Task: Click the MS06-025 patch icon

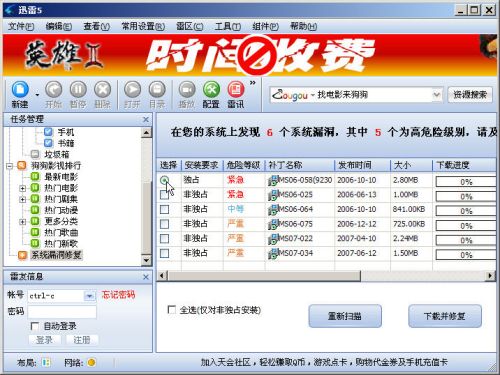Action: click(x=273, y=195)
